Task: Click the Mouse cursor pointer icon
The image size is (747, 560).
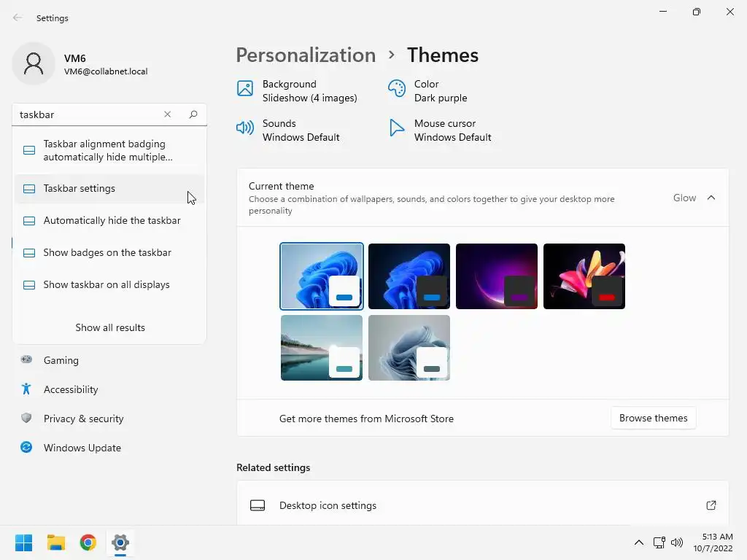Action: pos(396,128)
